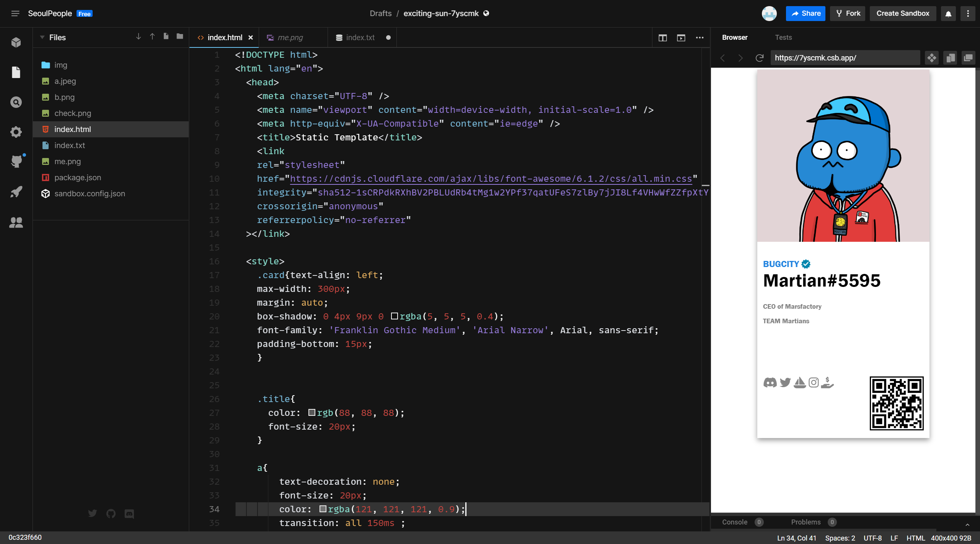Click the split editor layout icon

tap(662, 37)
